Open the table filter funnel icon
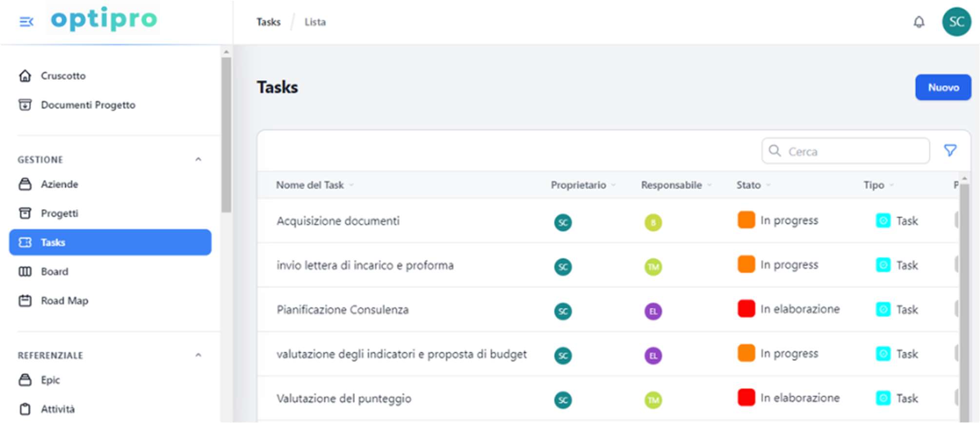980x423 pixels. point(950,151)
